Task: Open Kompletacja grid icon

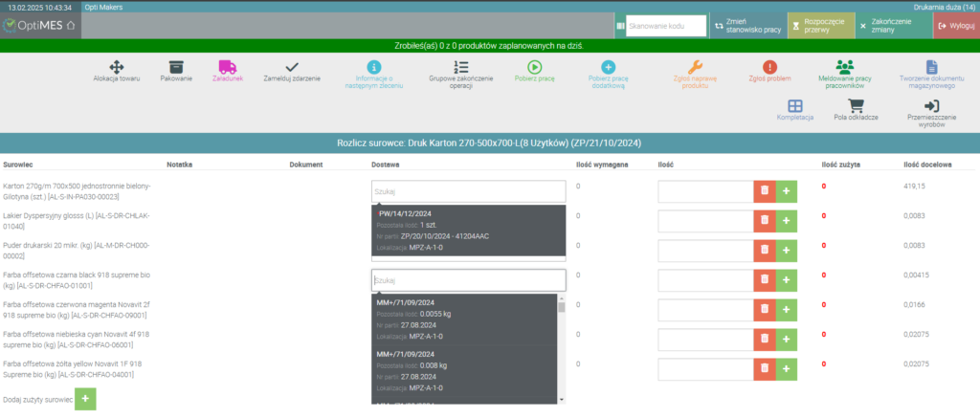Action: 794,106
